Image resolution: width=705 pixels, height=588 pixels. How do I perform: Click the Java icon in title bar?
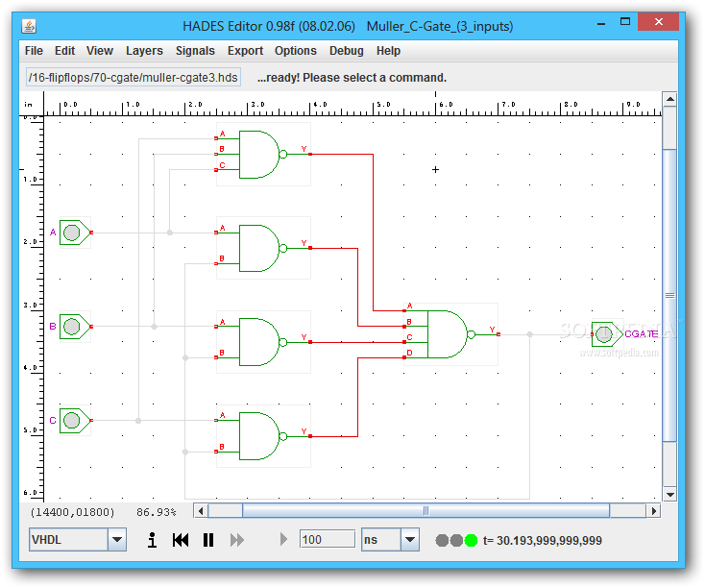click(29, 26)
